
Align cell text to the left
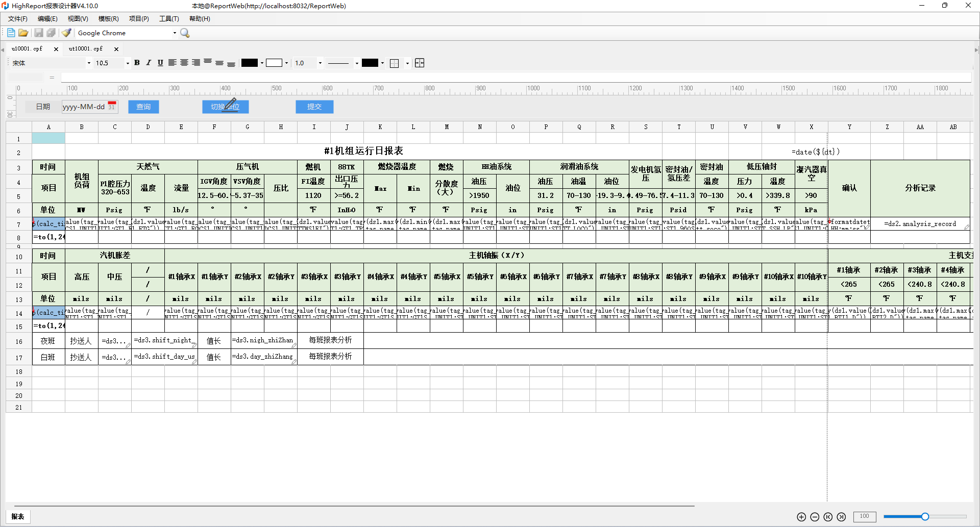173,63
